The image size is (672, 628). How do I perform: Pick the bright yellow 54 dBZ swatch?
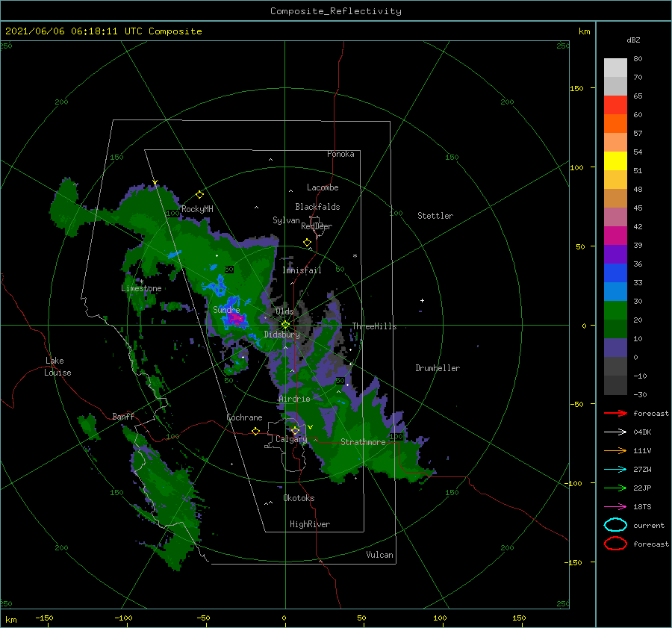[x=615, y=161]
